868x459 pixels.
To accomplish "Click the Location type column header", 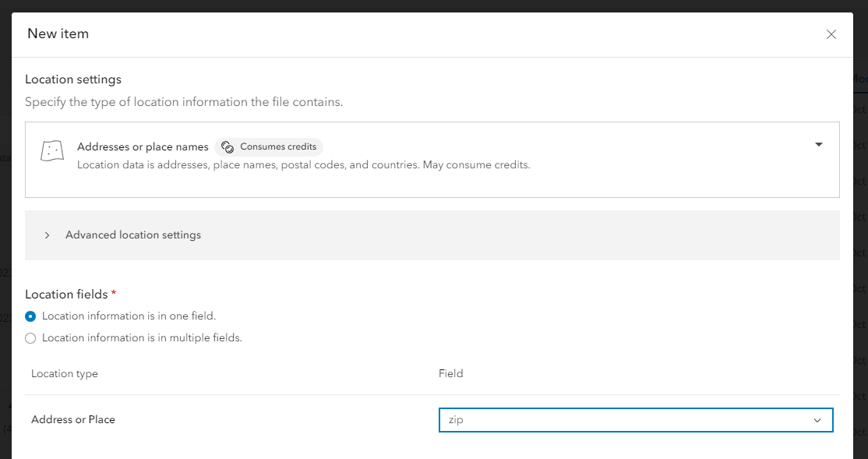I will coord(65,374).
